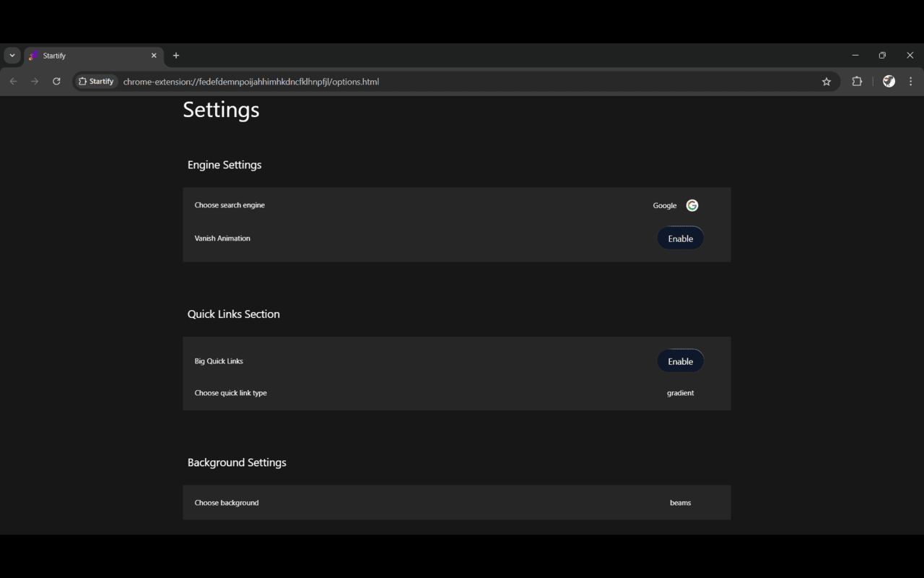Image resolution: width=924 pixels, height=578 pixels.
Task: Click the Choose search engine label
Action: coord(230,205)
